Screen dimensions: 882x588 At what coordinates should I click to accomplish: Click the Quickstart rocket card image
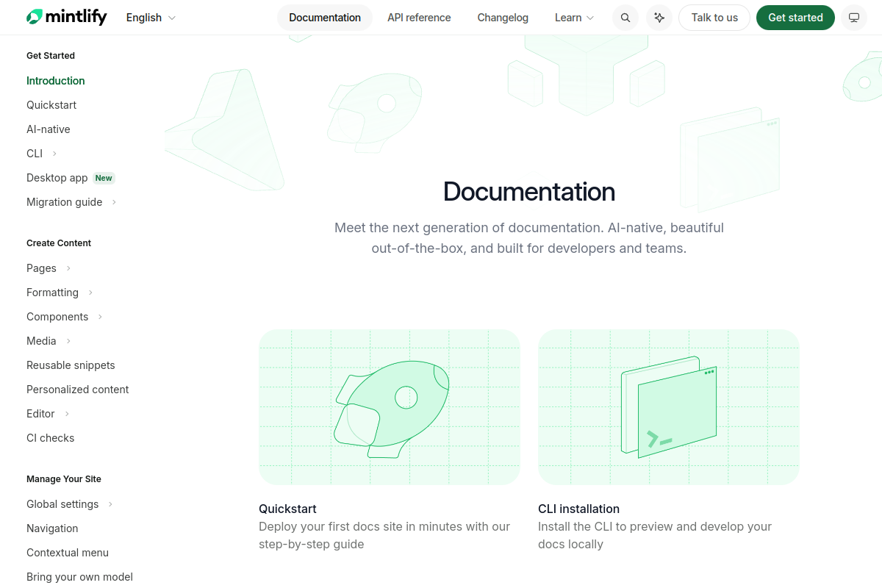click(390, 407)
